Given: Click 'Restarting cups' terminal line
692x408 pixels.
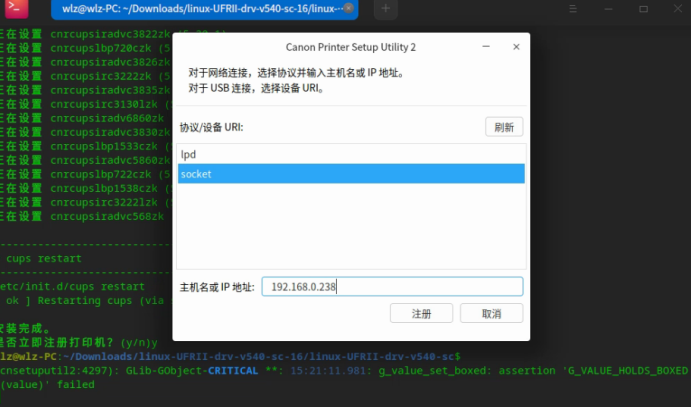Looking at the screenshot, I should 86,301.
